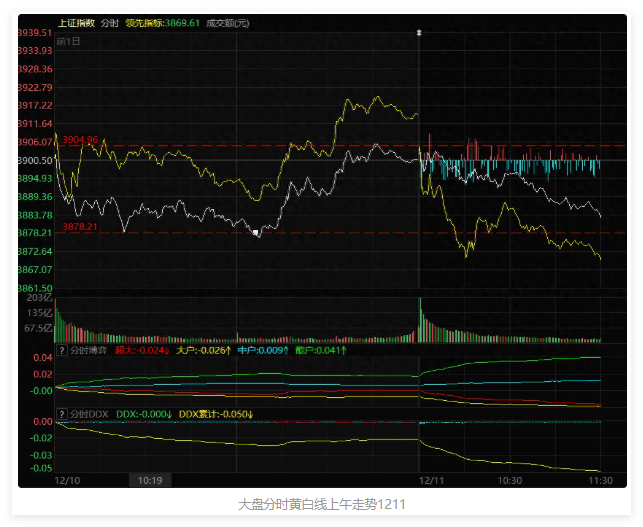This screenshot has height=527, width=643.
Task: Click the help icon beside 分时DDX
Action: pos(61,413)
